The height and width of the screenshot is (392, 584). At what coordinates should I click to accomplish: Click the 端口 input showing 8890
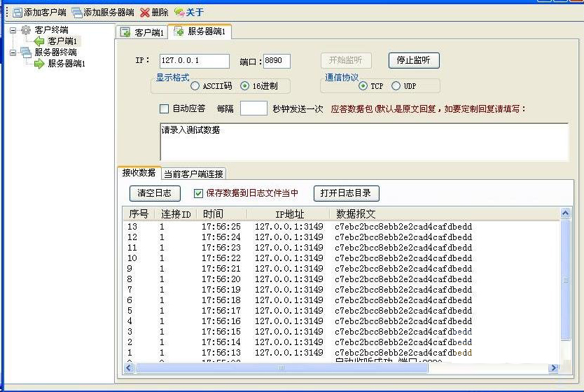tap(277, 61)
